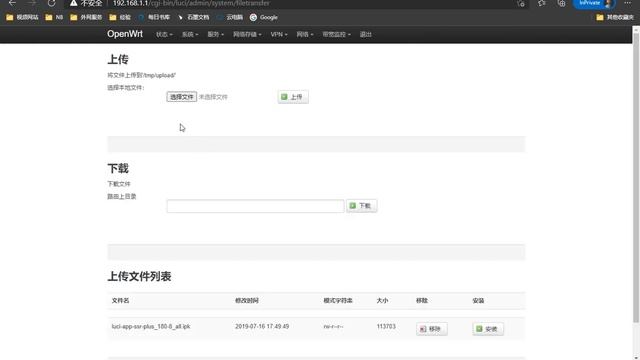Image resolution: width=640 pixels, height=360 pixels.
Task: Expand the VPN dropdown menu
Action: (279, 34)
